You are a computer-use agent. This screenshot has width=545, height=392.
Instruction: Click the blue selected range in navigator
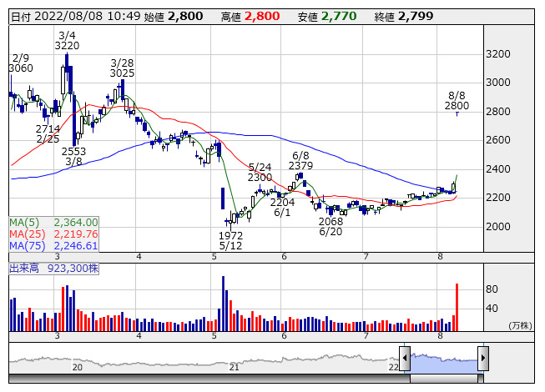pos(444,363)
